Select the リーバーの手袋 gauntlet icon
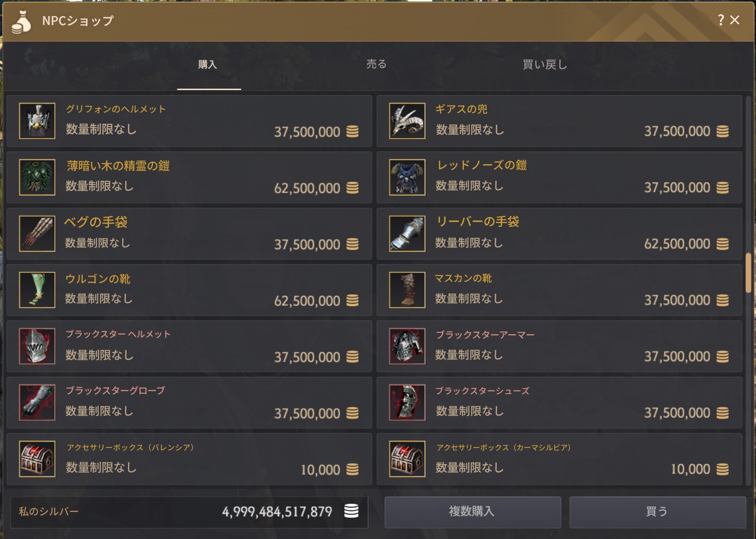The image size is (756, 539). coord(407,234)
